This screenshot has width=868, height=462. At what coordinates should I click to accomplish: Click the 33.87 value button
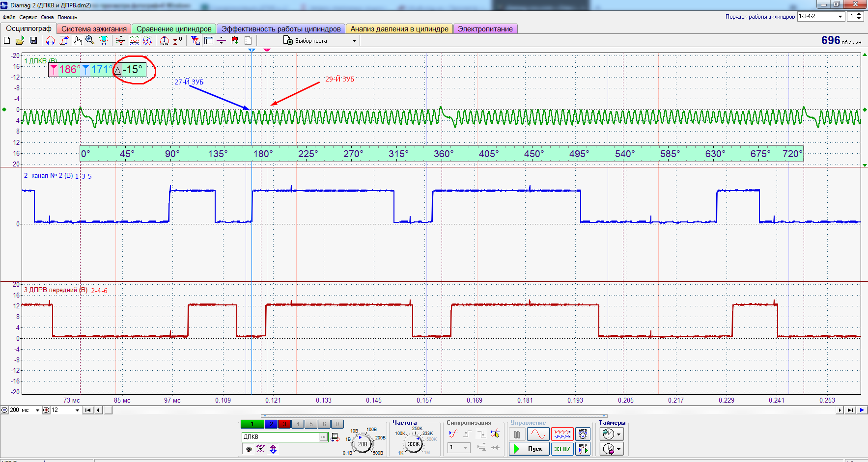click(x=562, y=449)
